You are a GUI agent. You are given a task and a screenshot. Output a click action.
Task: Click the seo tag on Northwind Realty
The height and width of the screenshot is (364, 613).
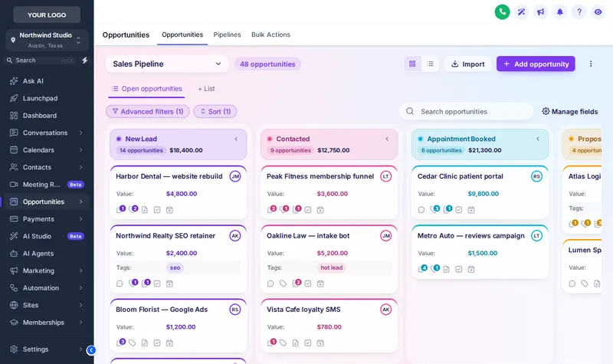(x=175, y=267)
